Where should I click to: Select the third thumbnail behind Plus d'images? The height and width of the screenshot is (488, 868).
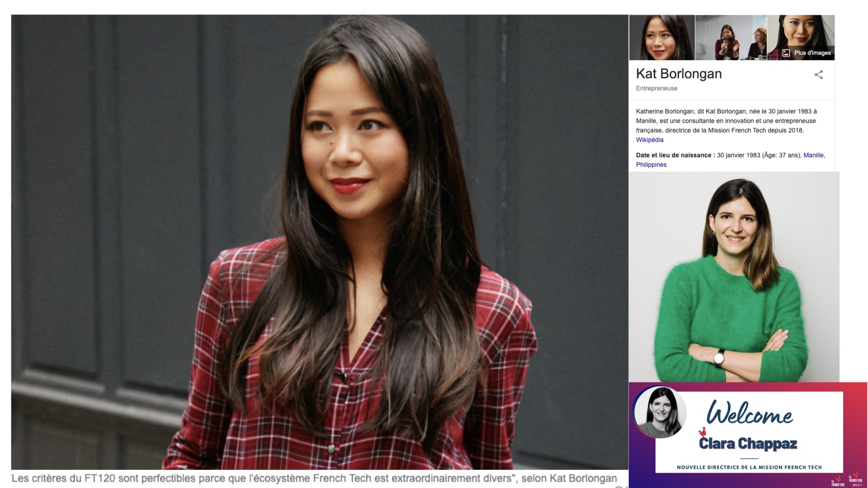tap(801, 38)
